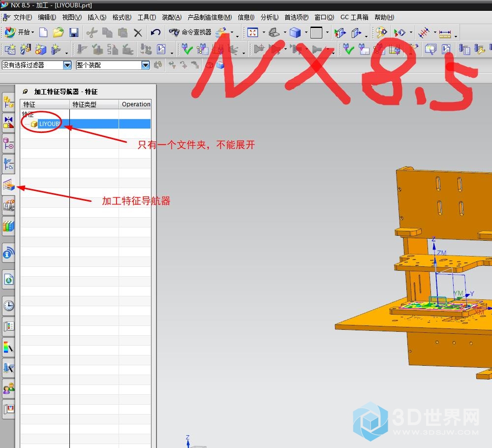Open the 装配(A) menu
The image size is (492, 448).
172,17
